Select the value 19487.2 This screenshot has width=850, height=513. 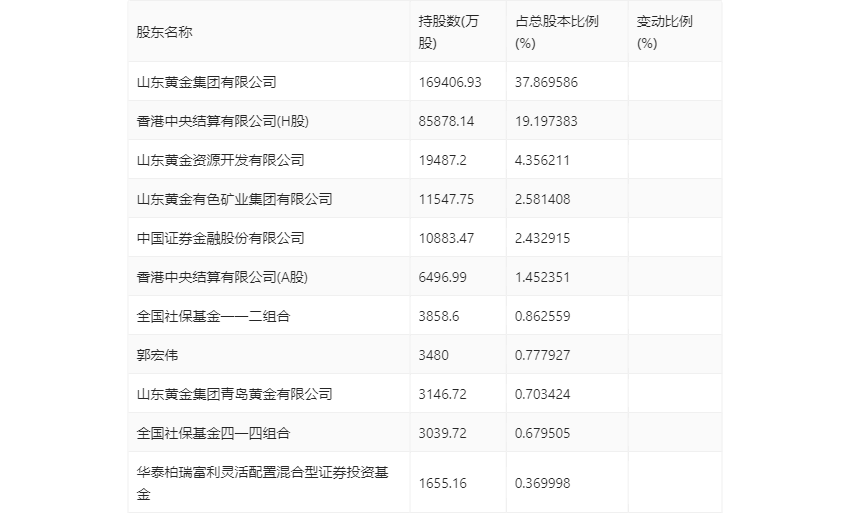(x=442, y=160)
